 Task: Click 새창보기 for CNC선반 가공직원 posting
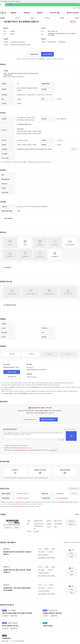pyautogui.click(x=72, y=575)
